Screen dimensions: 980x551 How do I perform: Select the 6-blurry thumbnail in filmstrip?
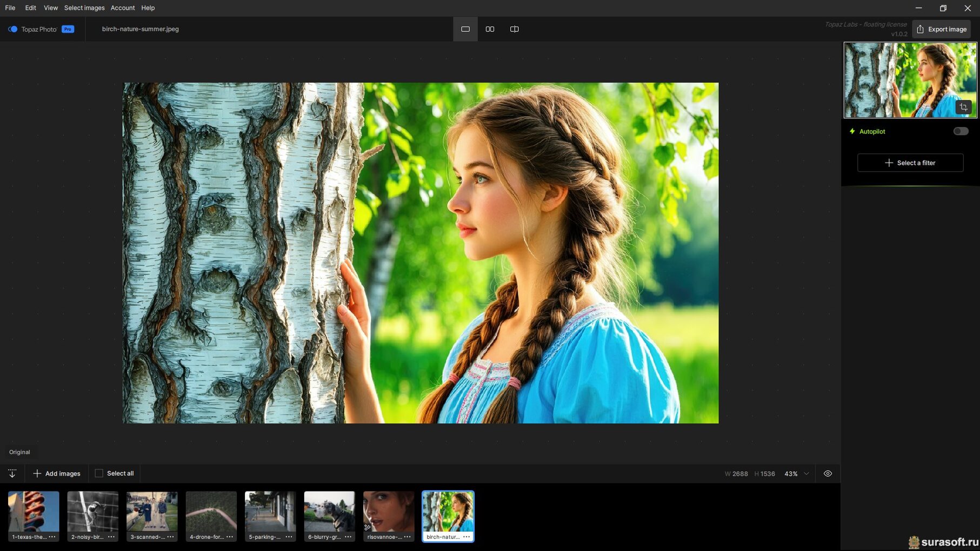[329, 512]
